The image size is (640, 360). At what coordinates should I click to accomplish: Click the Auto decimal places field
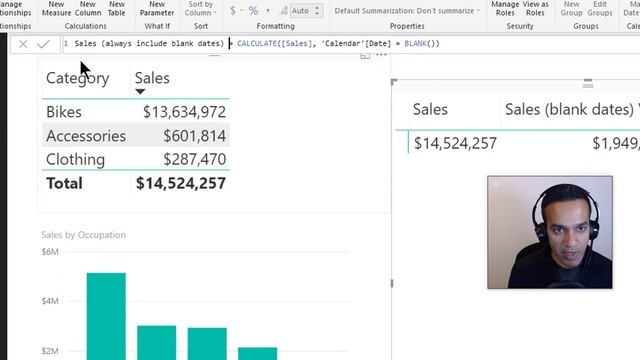coord(301,11)
